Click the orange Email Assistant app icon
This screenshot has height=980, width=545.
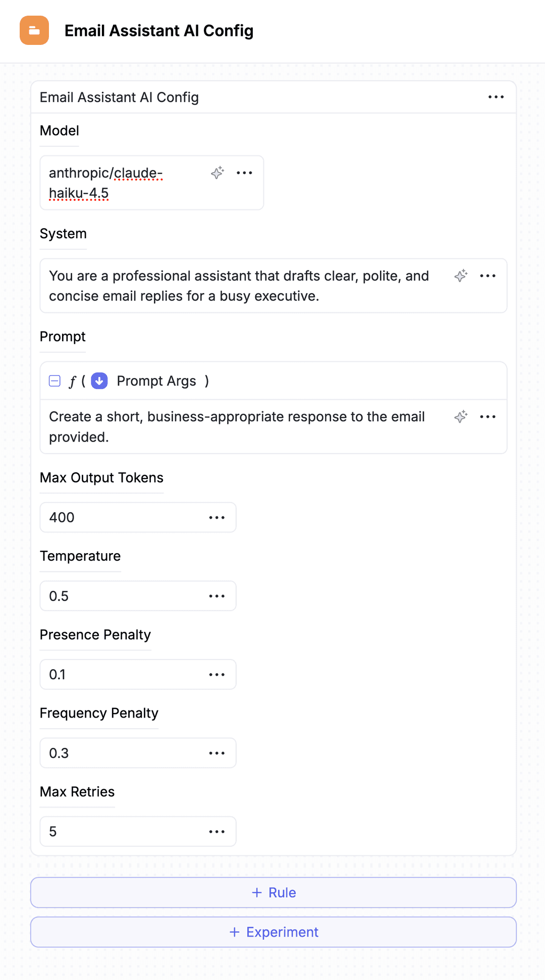click(x=33, y=31)
